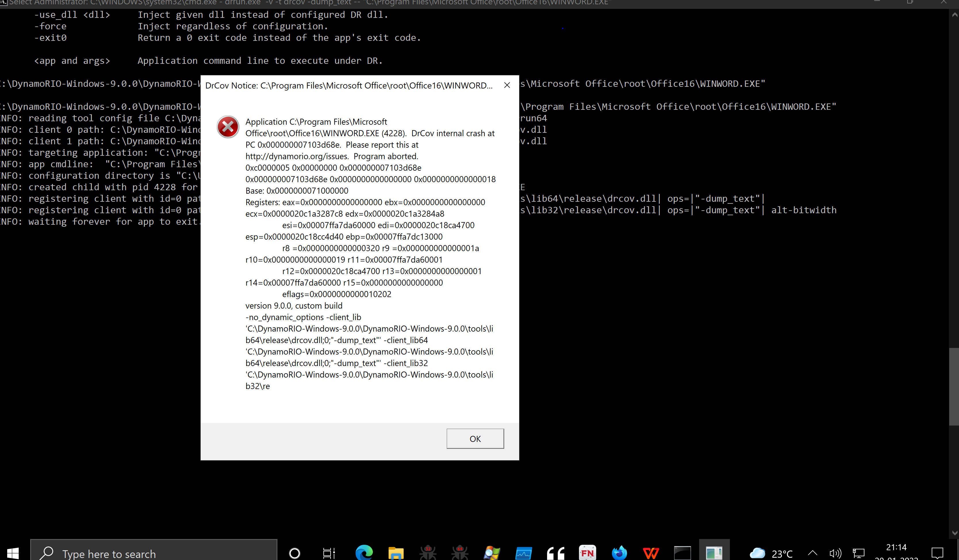
Task: Click '-force' option in the console output
Action: (x=50, y=27)
